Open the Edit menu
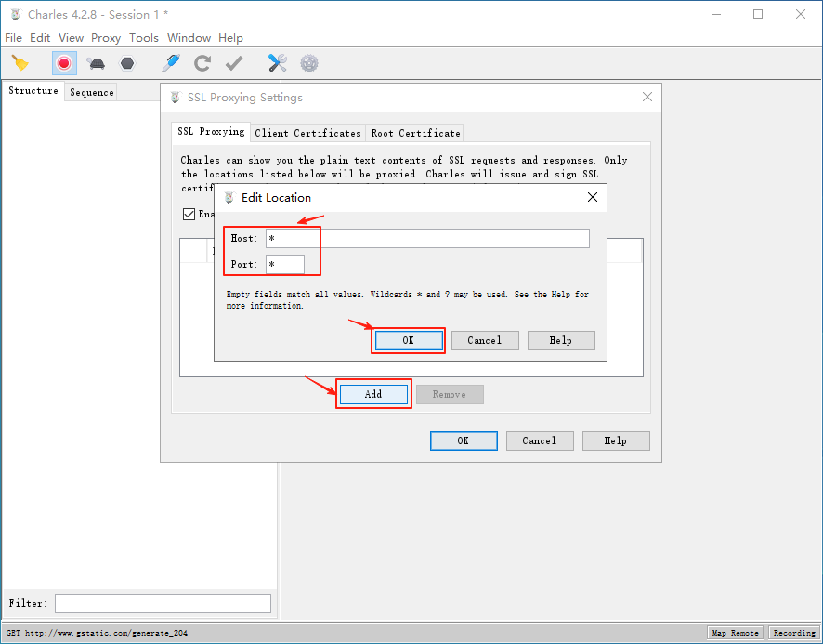Viewport: 823px width, 644px height. (40, 38)
